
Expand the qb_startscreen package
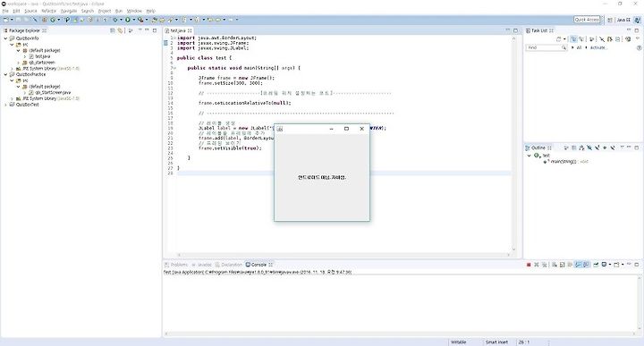pyautogui.click(x=19, y=63)
